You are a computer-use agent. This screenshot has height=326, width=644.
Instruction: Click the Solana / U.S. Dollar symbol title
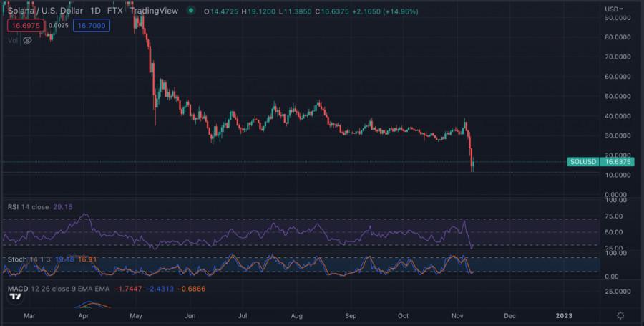[45, 11]
